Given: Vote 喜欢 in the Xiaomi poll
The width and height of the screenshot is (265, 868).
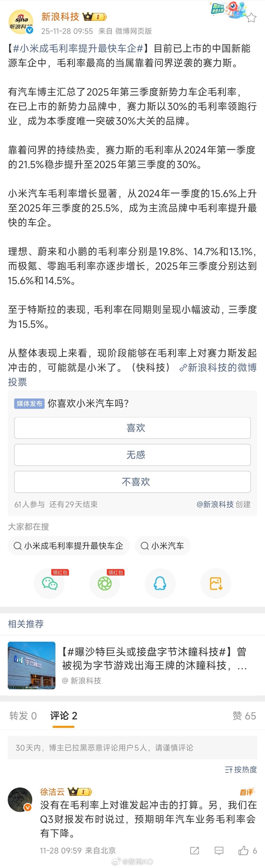Looking at the screenshot, I should click(132, 428).
